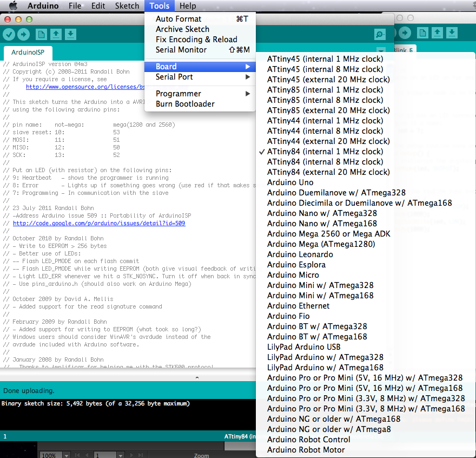This screenshot has width=476, height=458.
Task: Open the page number dropdown at bottom
Action: (x=121, y=455)
